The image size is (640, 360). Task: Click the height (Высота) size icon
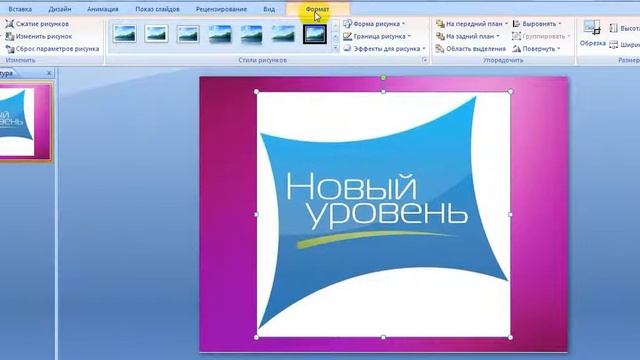click(613, 28)
